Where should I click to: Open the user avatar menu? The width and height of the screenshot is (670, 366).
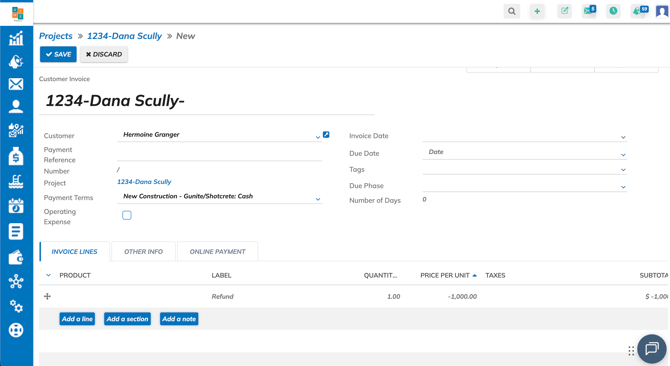662,11
